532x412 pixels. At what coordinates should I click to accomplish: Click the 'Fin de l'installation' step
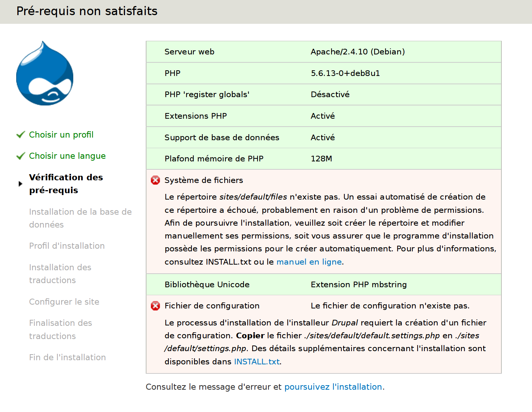click(x=67, y=358)
